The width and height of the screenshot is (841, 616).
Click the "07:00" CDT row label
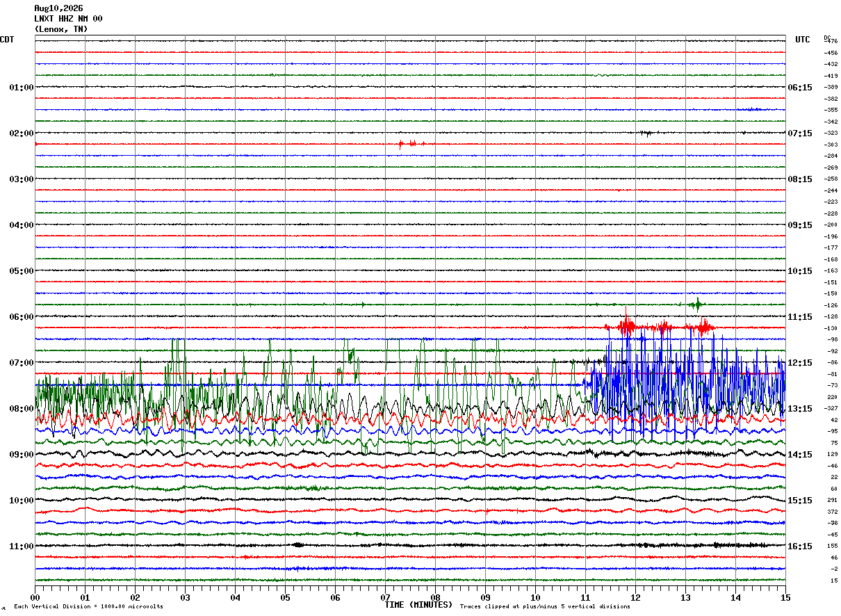click(22, 363)
